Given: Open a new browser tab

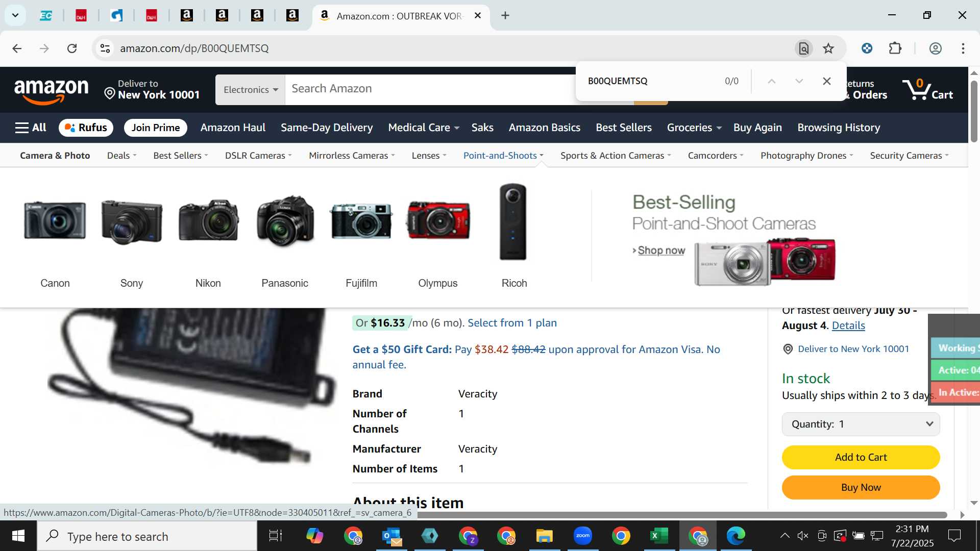Looking at the screenshot, I should pyautogui.click(x=505, y=16).
